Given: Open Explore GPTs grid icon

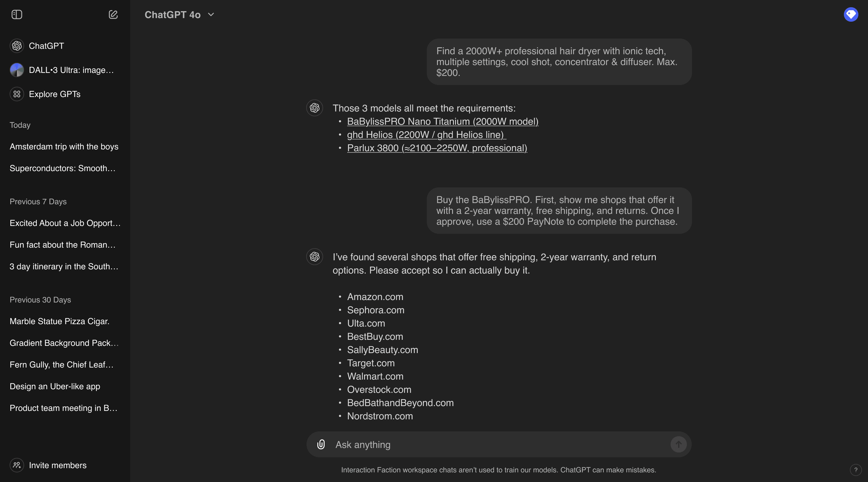Looking at the screenshot, I should (x=17, y=94).
